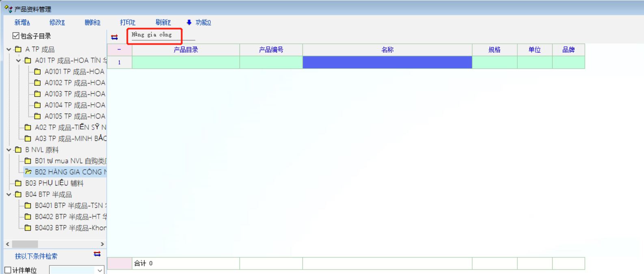Collapse the B04 BTP 半成品 tree node
Screen dimensions: 644x274
coord(9,194)
